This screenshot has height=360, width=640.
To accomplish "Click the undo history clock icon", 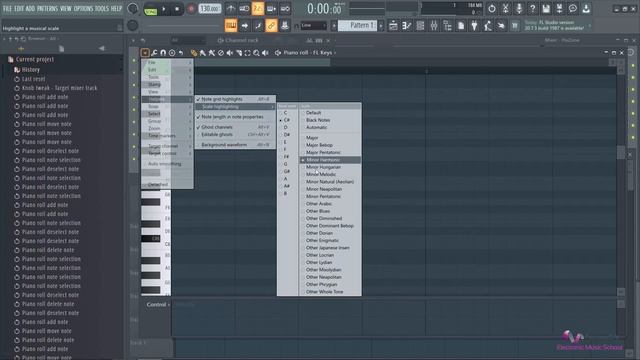I will [492, 9].
